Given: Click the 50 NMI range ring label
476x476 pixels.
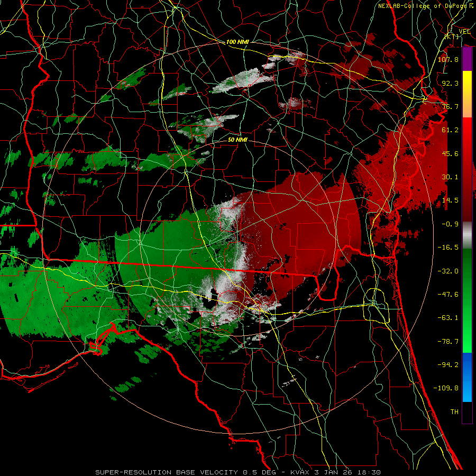Looking at the screenshot, I should (x=237, y=140).
